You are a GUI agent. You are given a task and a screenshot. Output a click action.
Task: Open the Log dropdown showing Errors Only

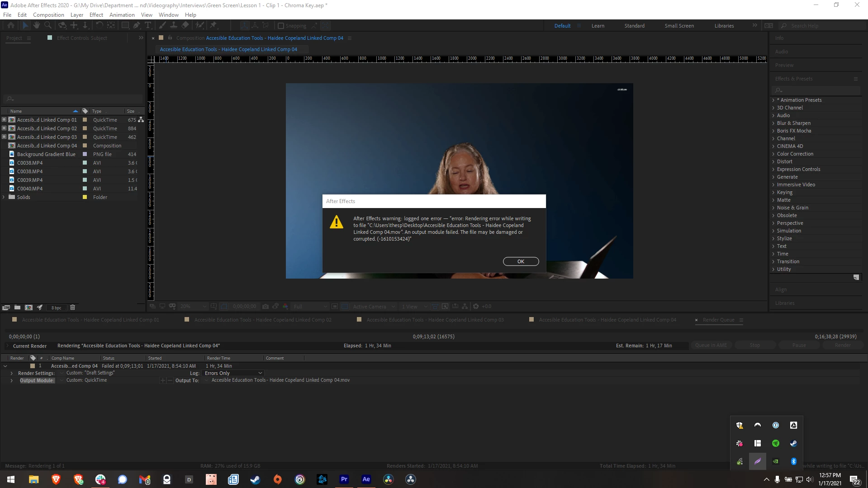pos(233,373)
